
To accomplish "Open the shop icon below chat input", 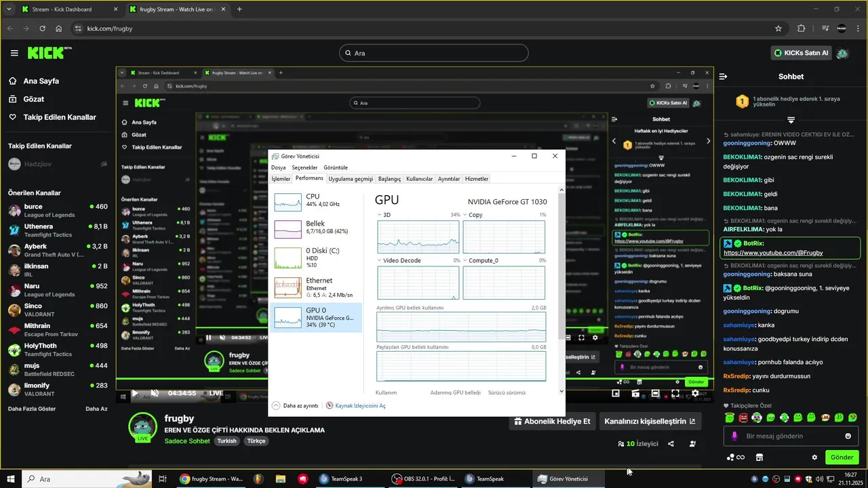I will 759,457.
